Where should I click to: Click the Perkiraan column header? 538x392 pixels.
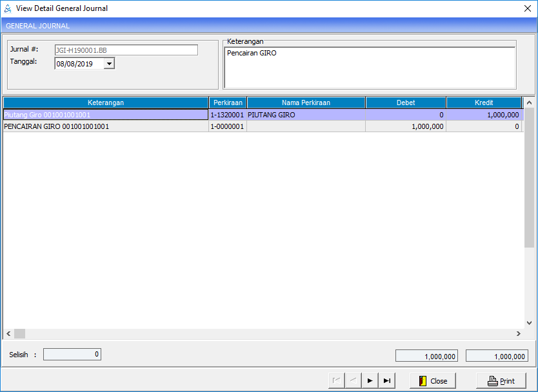228,103
